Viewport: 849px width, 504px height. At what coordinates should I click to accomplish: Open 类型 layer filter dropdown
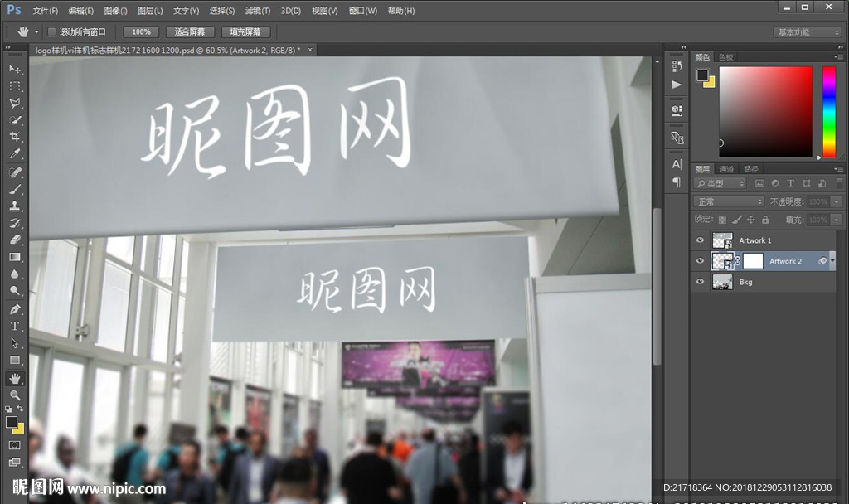720,183
